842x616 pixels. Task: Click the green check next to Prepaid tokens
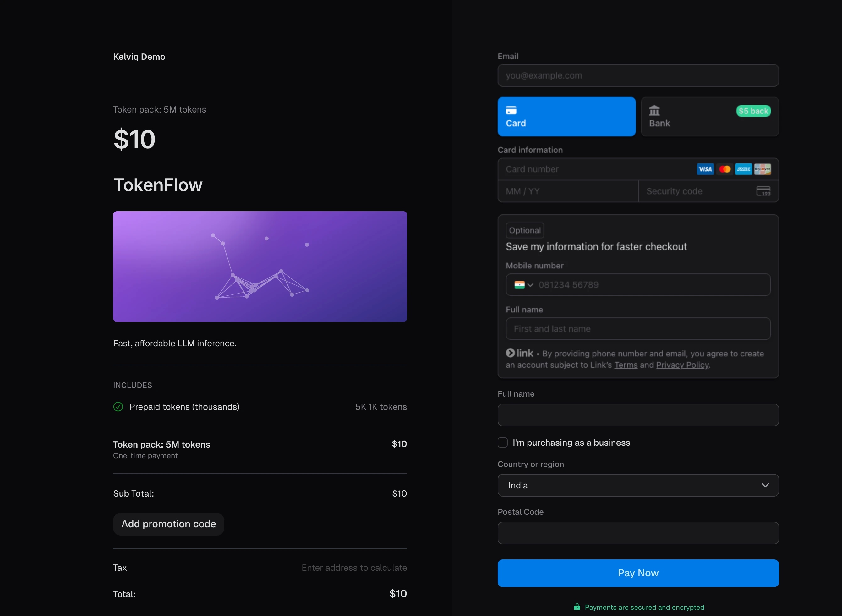pyautogui.click(x=118, y=406)
